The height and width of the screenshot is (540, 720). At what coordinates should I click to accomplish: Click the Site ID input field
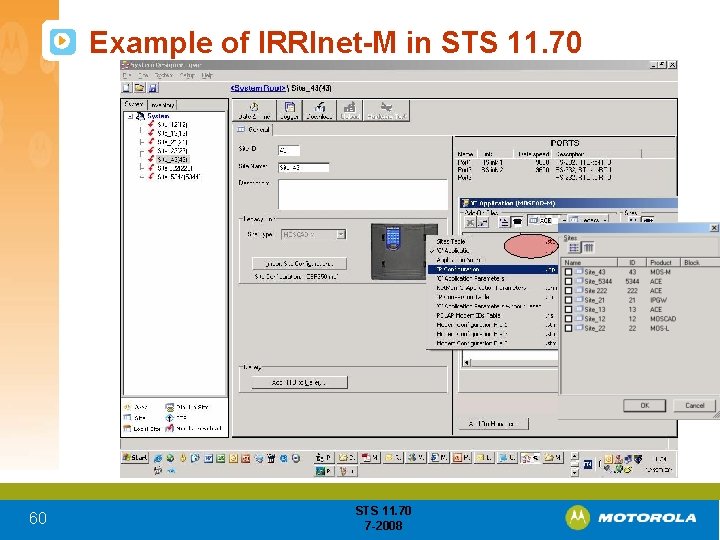(x=289, y=150)
